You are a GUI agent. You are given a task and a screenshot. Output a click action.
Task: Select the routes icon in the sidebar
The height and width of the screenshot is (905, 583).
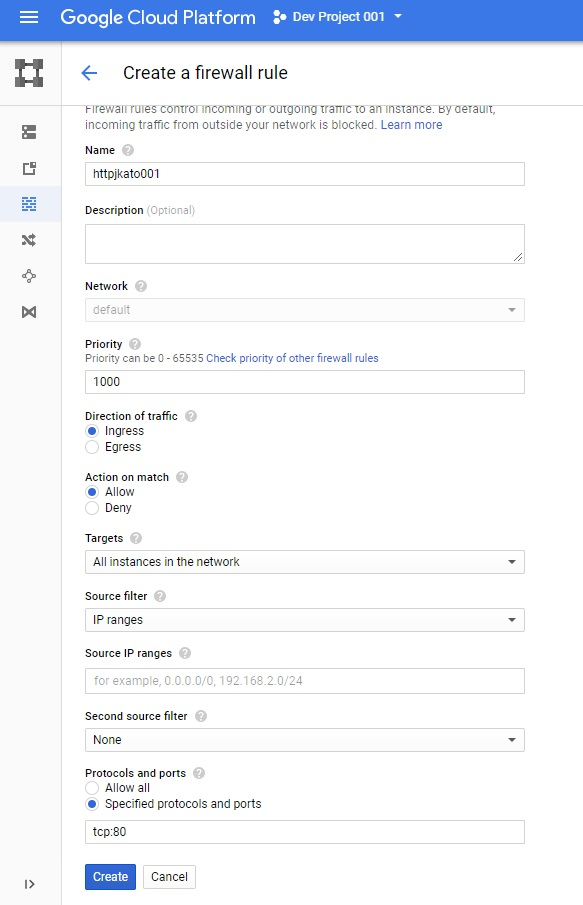click(x=30, y=239)
